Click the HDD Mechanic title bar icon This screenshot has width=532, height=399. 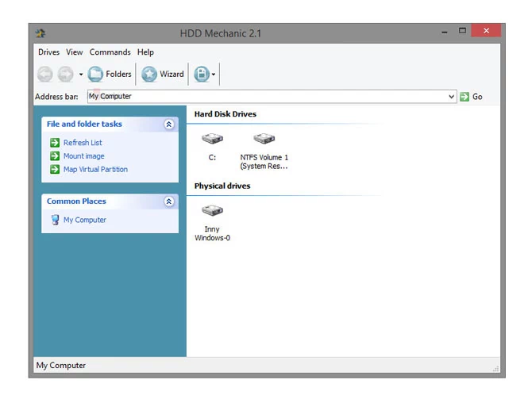coord(40,33)
